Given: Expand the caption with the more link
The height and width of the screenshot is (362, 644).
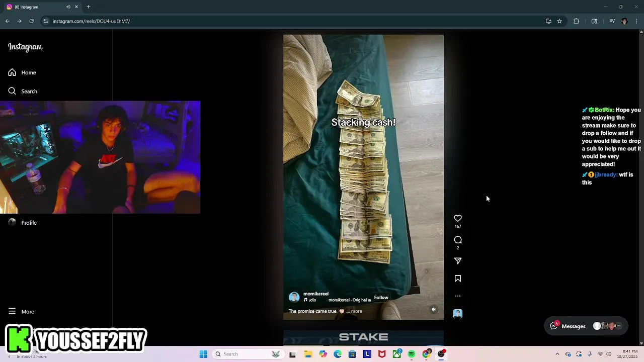Looking at the screenshot, I should pyautogui.click(x=357, y=311).
